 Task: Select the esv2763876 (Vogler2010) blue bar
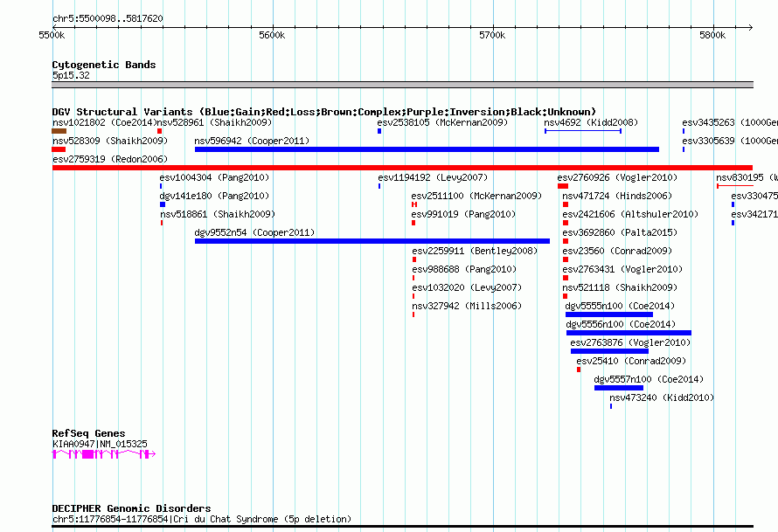tap(609, 351)
